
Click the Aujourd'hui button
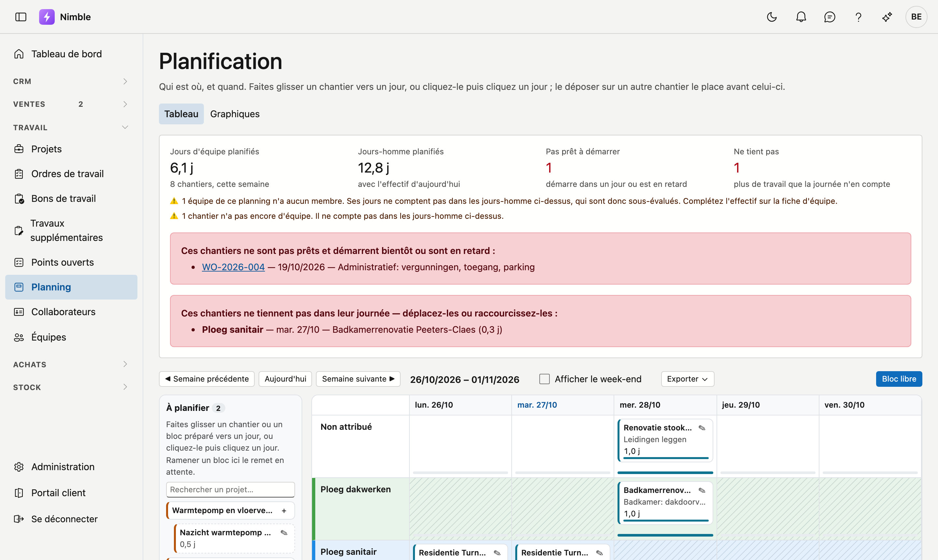(285, 379)
